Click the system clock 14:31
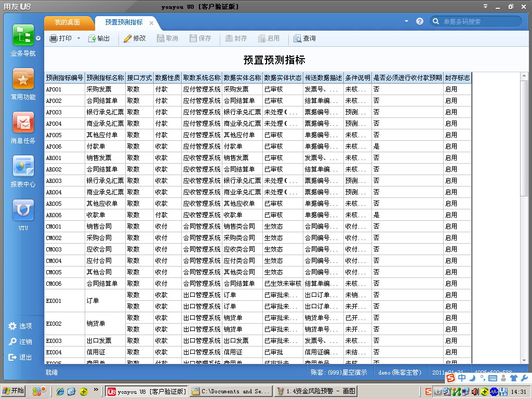Image resolution: width=532 pixels, height=399 pixels. tap(518, 392)
